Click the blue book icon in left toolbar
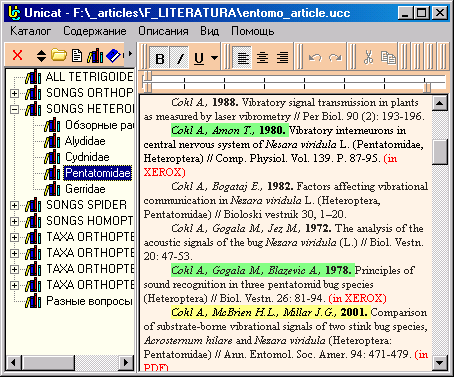Viewport: 454px width, 377px height. pyautogui.click(x=113, y=56)
